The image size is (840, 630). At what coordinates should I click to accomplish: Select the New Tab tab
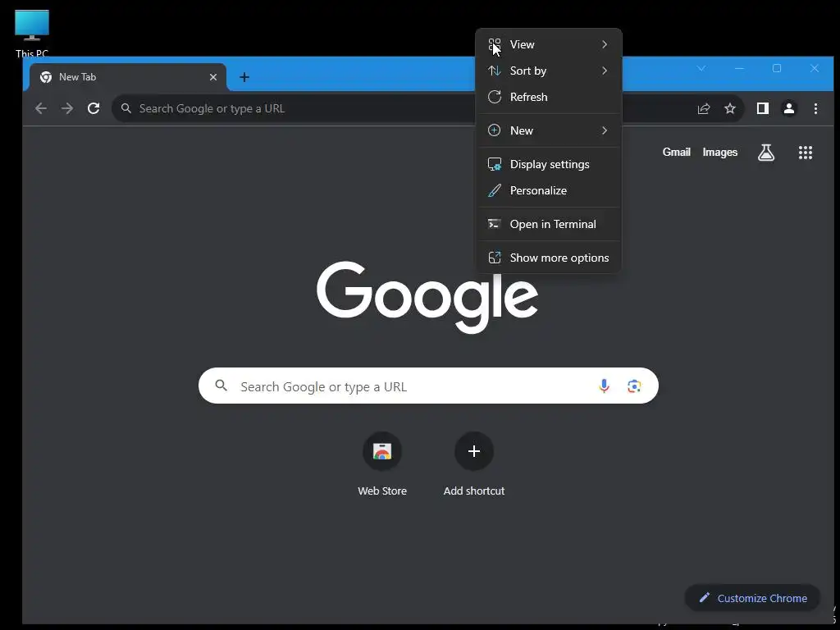coord(127,77)
